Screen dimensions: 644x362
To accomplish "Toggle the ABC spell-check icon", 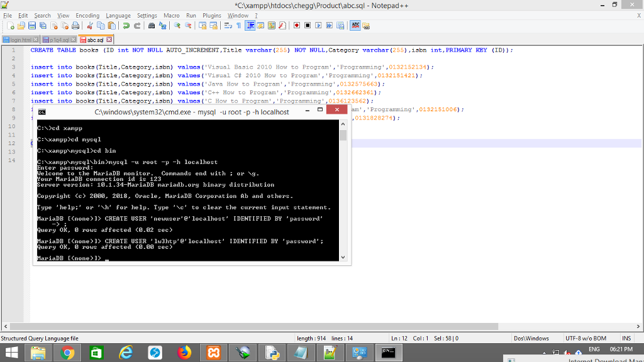I will click(x=355, y=26).
